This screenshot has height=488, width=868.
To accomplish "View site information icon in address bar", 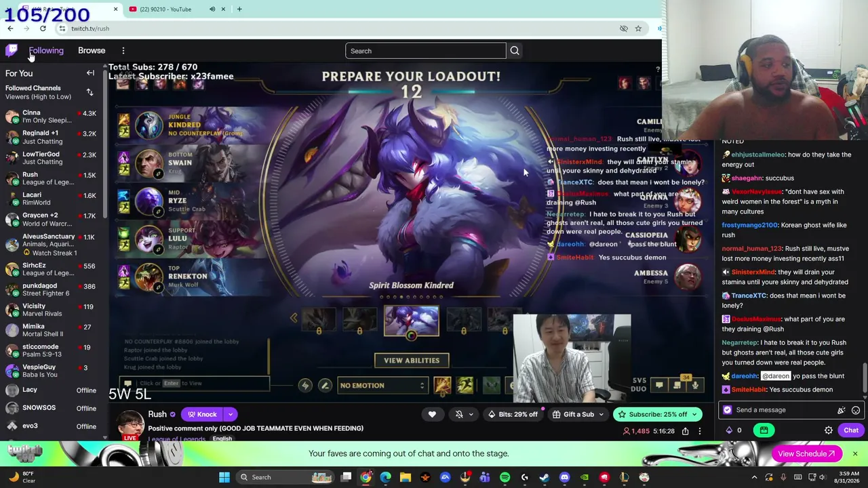I will click(x=62, y=28).
